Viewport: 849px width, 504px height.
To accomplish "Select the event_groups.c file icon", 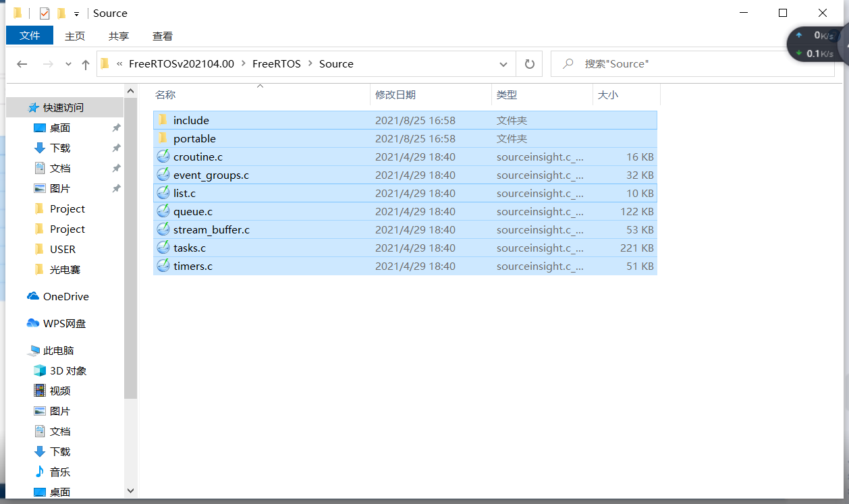I will click(163, 175).
